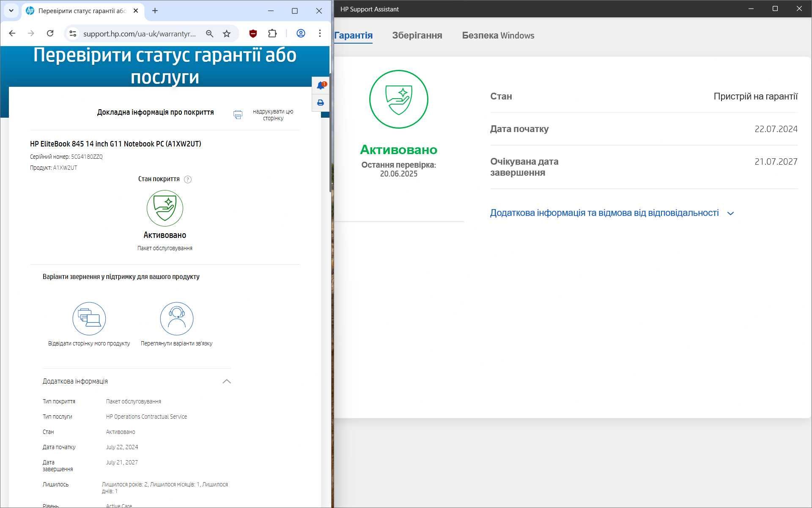Click 'HP Operations Contractual Service' value
The image size is (812, 508).
tap(146, 417)
